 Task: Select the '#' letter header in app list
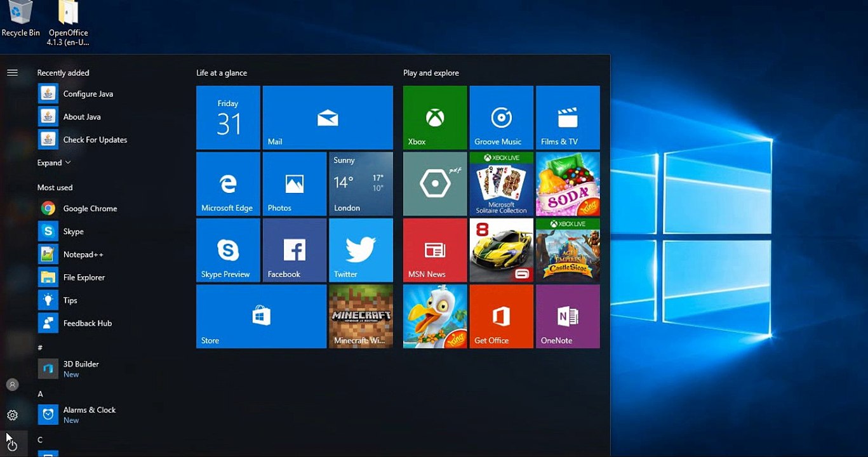(x=40, y=348)
